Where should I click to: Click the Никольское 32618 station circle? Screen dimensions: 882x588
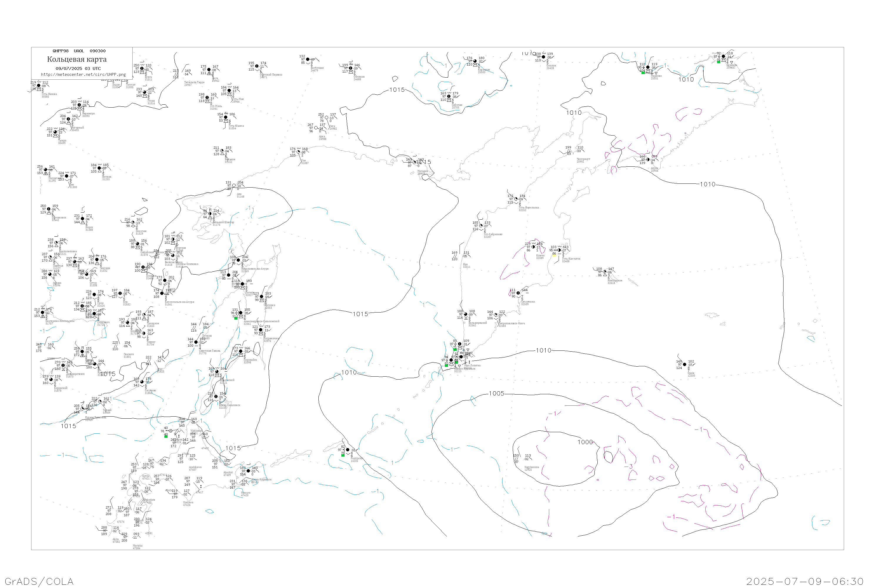point(604,272)
